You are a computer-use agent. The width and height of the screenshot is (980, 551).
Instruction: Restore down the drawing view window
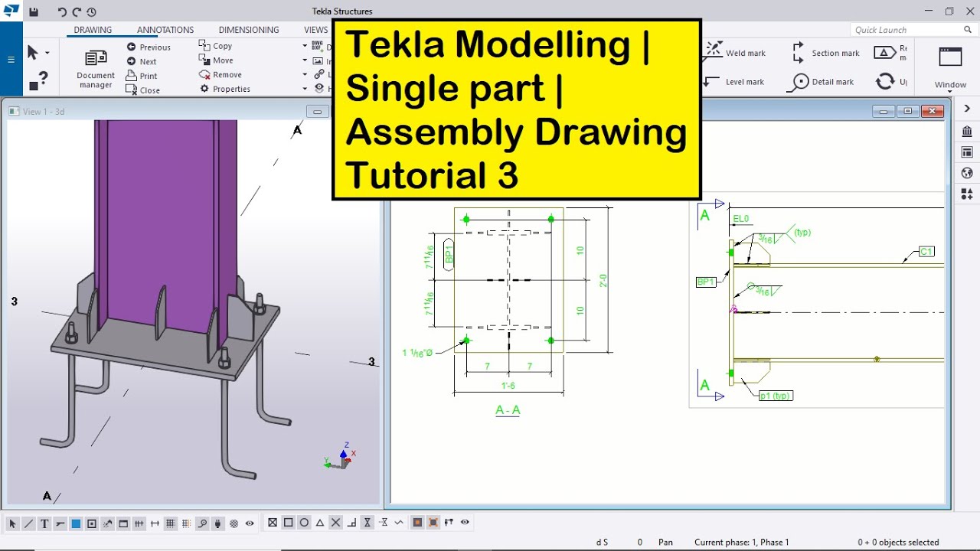click(x=908, y=112)
